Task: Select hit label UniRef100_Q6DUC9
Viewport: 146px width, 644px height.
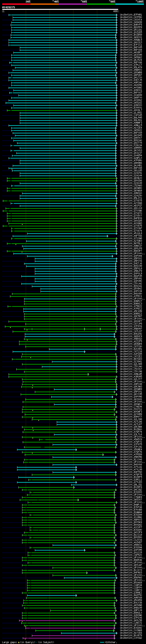Action: click(x=131, y=337)
